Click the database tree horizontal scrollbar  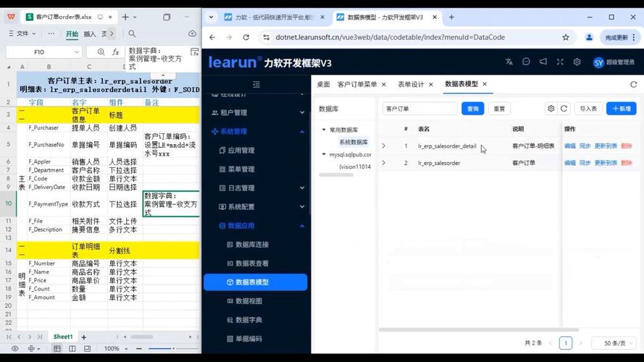click(x=336, y=174)
